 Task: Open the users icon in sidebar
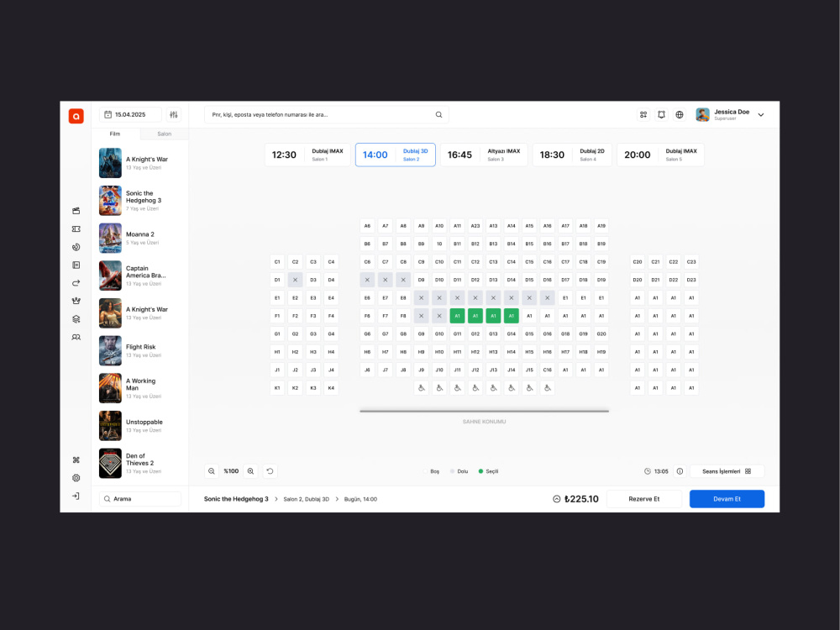pyautogui.click(x=76, y=337)
